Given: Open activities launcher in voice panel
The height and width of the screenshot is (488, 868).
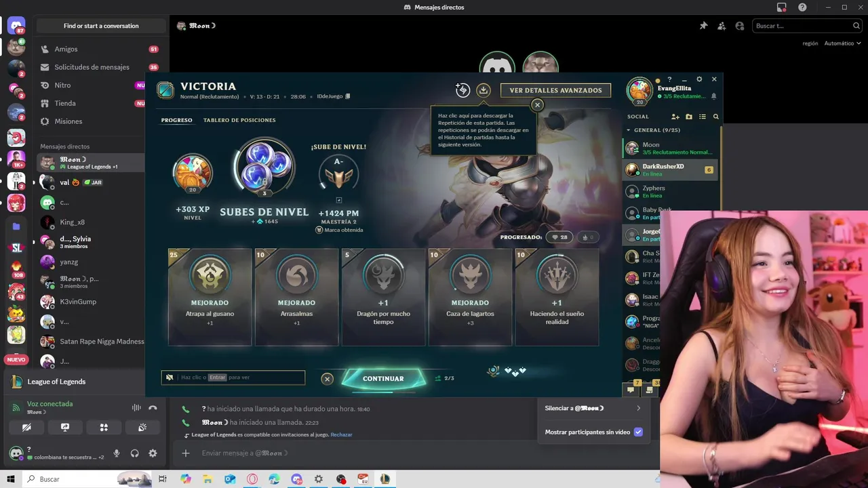Looking at the screenshot, I should tap(104, 428).
